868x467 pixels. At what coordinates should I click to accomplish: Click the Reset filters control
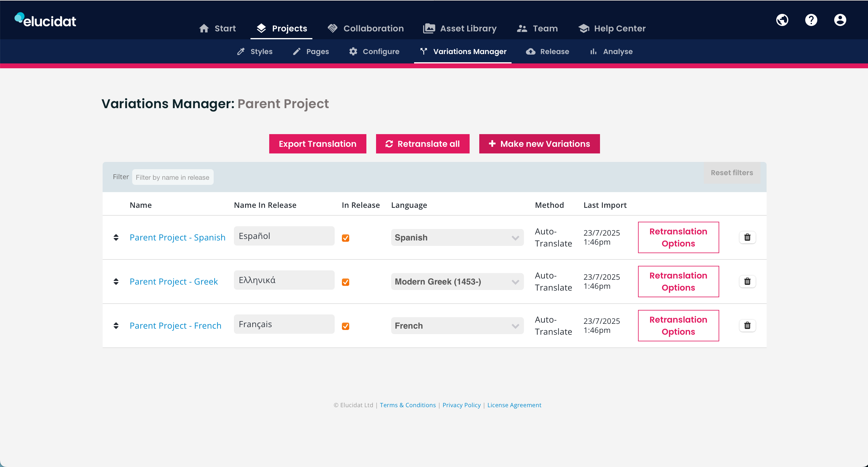[732, 173]
